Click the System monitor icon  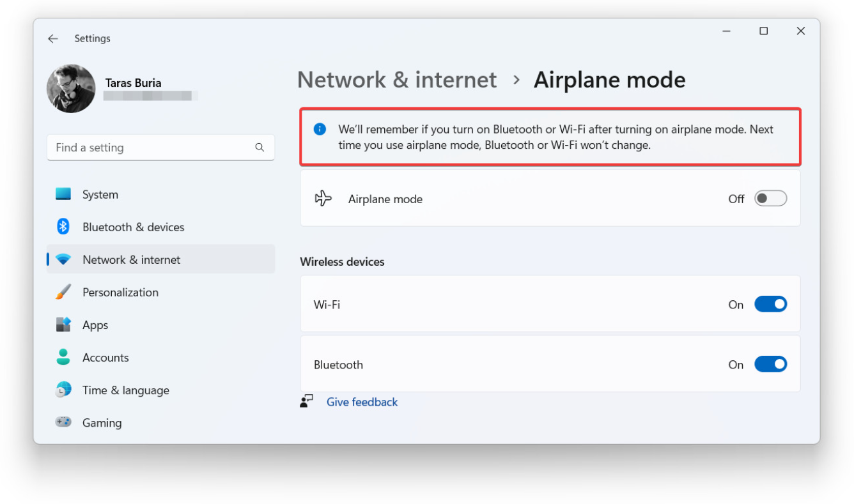63,194
